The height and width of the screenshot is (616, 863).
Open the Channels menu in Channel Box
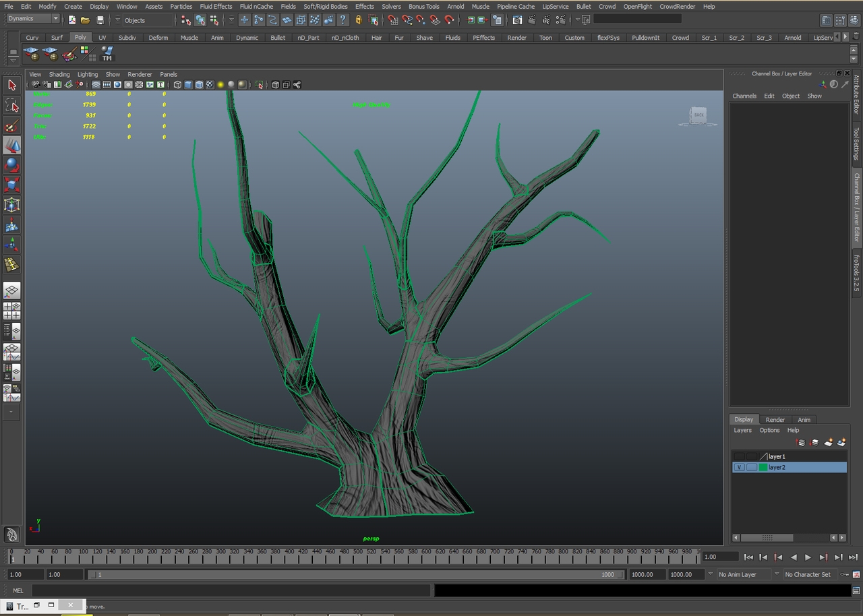pyautogui.click(x=744, y=96)
